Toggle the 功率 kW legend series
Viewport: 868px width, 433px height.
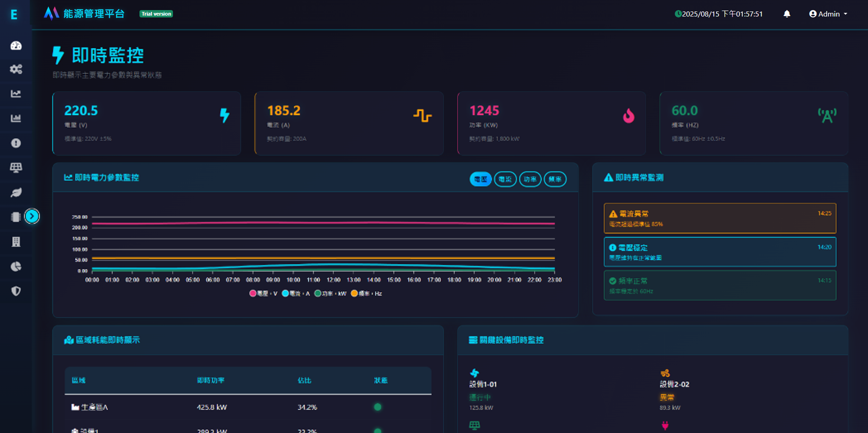[330, 294]
